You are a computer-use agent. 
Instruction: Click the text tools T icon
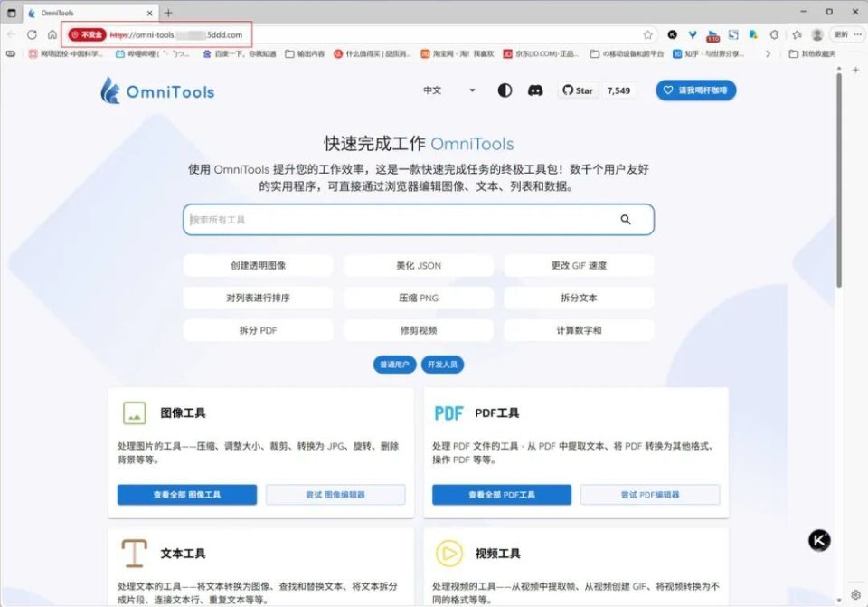point(134,553)
